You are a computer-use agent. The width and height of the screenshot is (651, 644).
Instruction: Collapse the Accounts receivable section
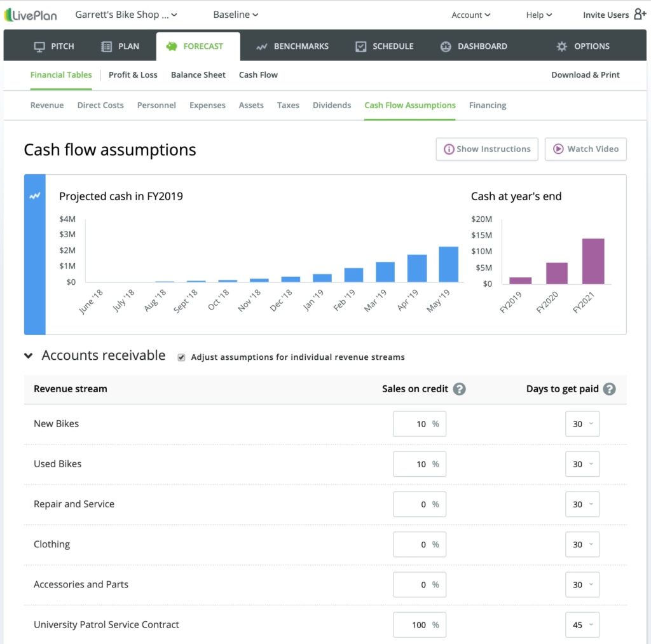(x=28, y=355)
